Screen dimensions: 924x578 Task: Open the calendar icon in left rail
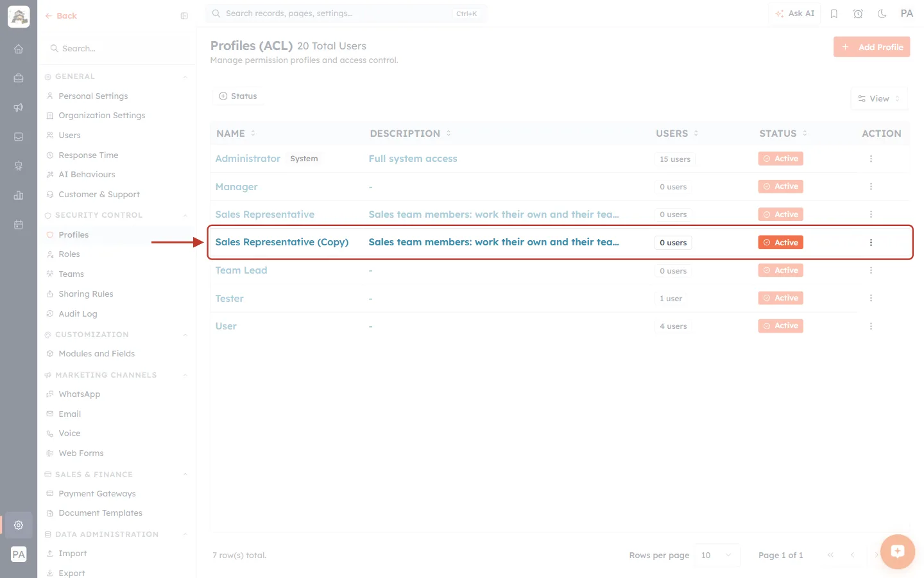click(x=19, y=225)
